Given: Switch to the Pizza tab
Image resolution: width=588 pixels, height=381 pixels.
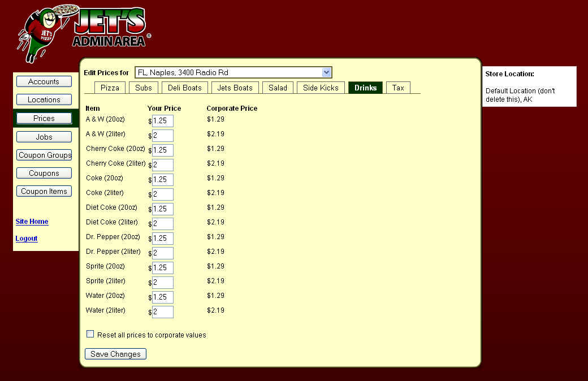Looking at the screenshot, I should [110, 88].
